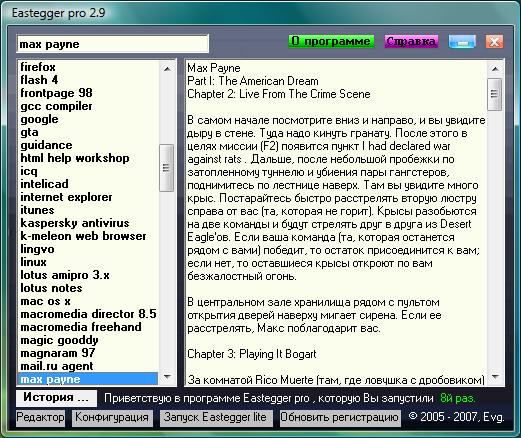Pick the 'icq' list item
Image resolution: width=521 pixels, height=438 pixels.
[88, 171]
